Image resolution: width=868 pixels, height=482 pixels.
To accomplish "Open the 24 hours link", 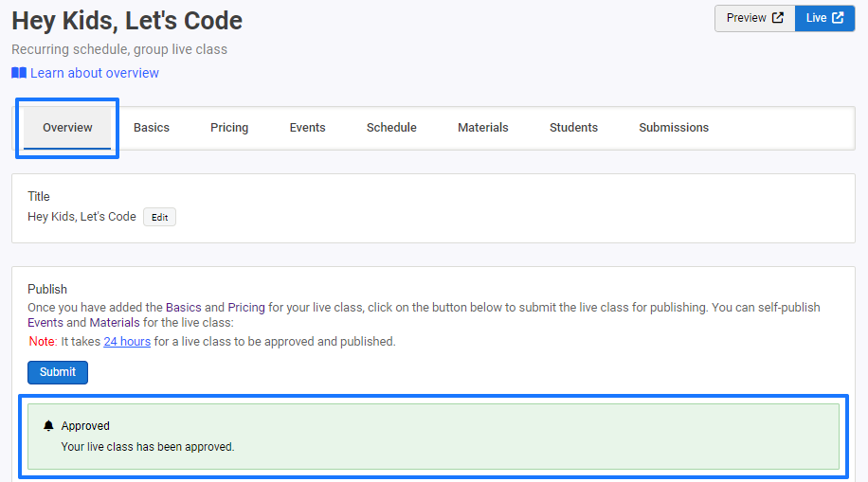I will pyautogui.click(x=127, y=342).
